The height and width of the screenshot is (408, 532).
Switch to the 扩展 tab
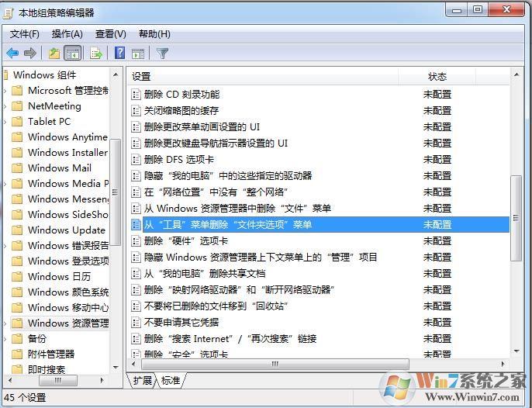coord(142,381)
